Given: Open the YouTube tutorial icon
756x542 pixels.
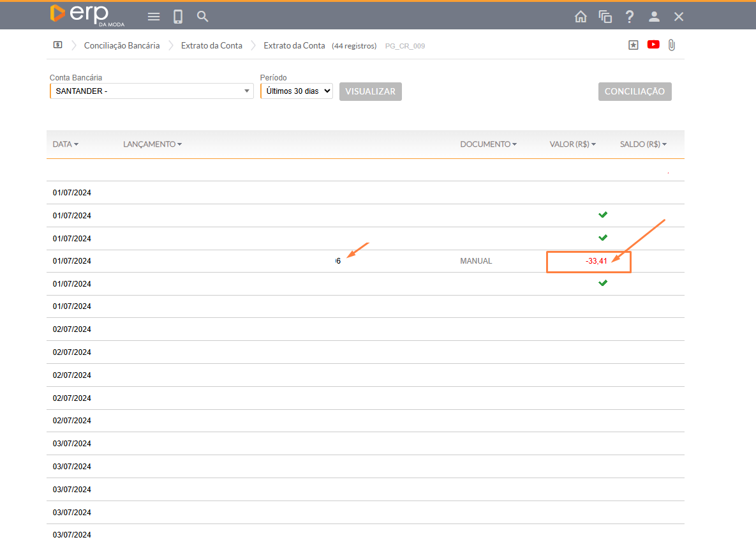Looking at the screenshot, I should coord(653,45).
